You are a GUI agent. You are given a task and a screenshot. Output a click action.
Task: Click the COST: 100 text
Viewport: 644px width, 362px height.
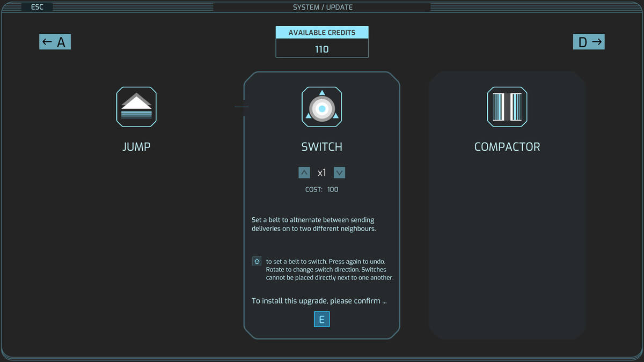321,189
